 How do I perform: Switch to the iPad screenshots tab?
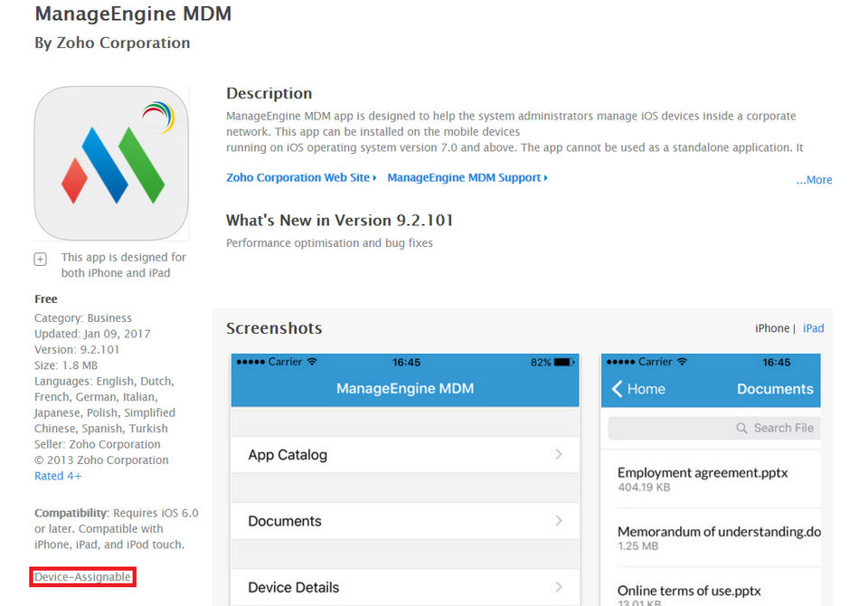pos(814,328)
